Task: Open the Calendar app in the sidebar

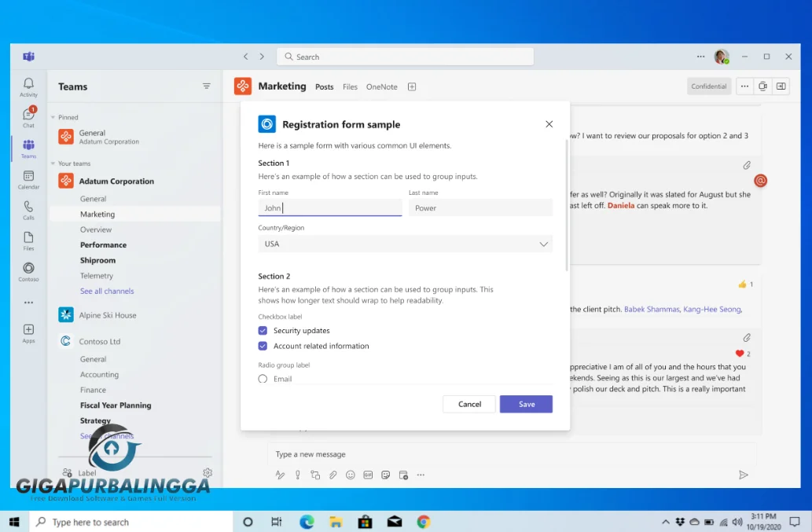Action: pos(28,180)
